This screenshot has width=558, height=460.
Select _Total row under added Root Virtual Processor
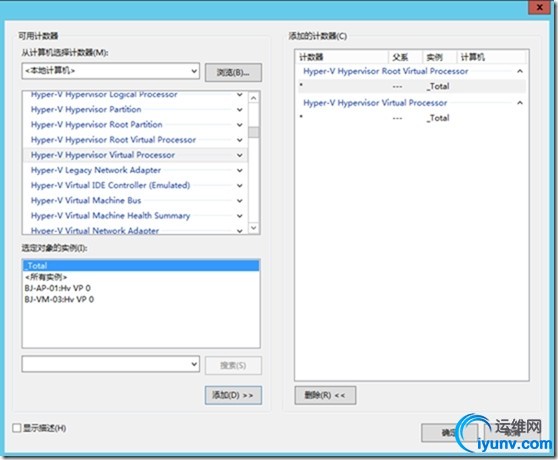[411, 86]
